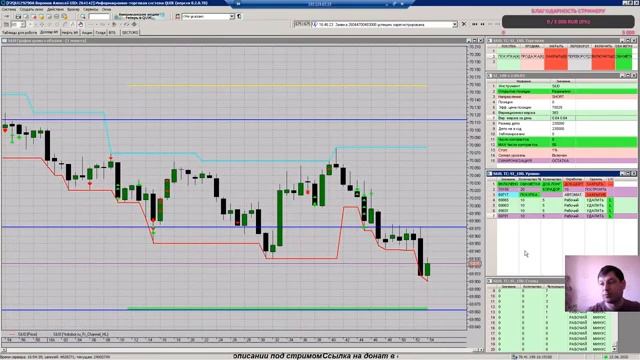Toggle the green L cell in levels row 7

pyautogui.click(x=610, y=216)
